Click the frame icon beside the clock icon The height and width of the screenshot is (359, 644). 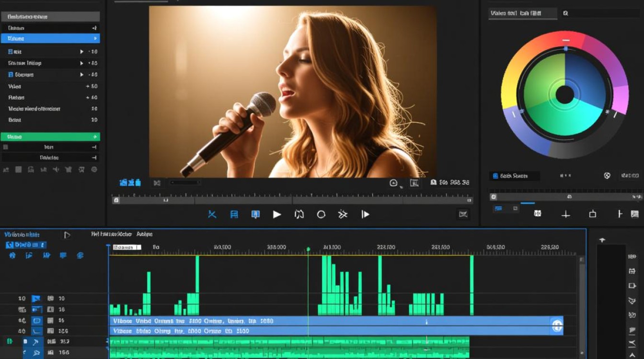414,183
